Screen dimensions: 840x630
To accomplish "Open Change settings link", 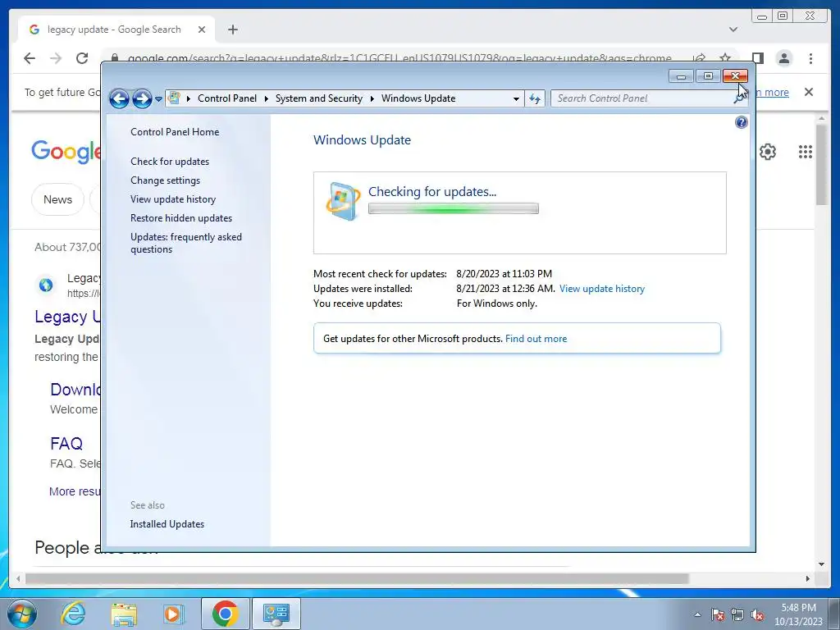I will point(165,180).
